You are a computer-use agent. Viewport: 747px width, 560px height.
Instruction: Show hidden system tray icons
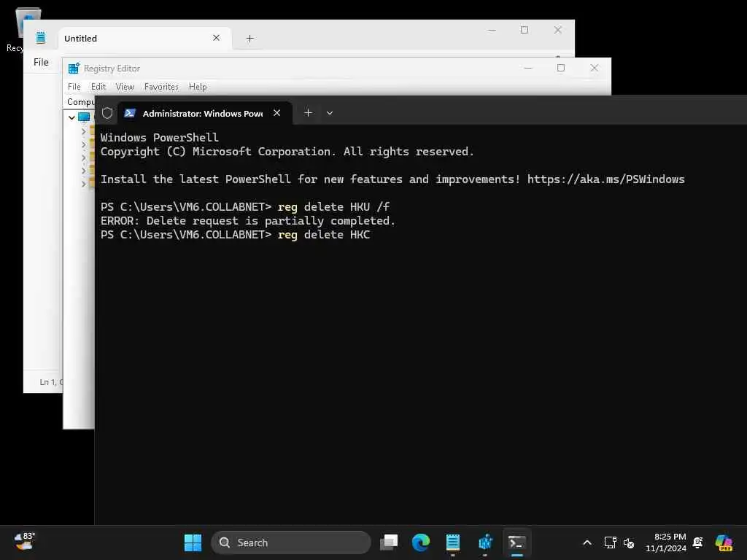tap(587, 542)
